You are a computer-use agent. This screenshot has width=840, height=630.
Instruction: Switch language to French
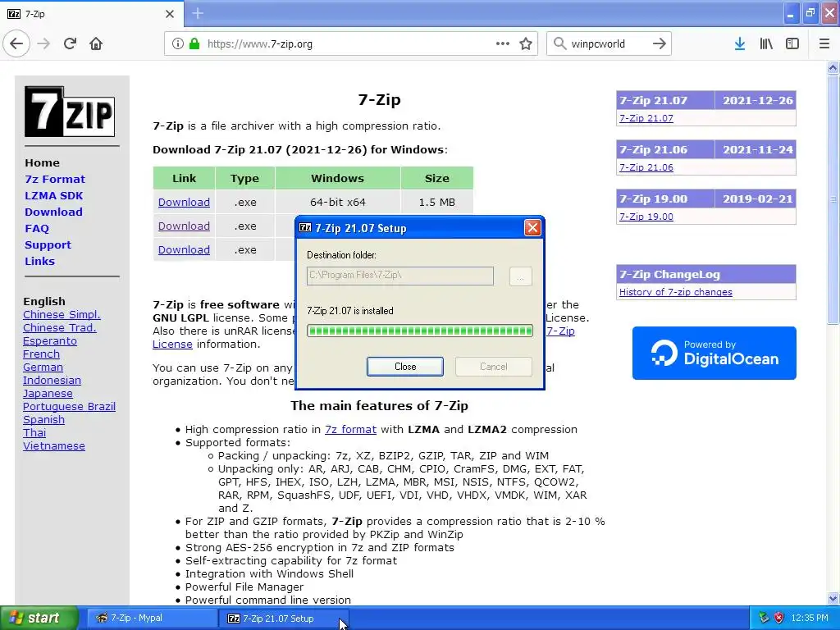pos(41,354)
